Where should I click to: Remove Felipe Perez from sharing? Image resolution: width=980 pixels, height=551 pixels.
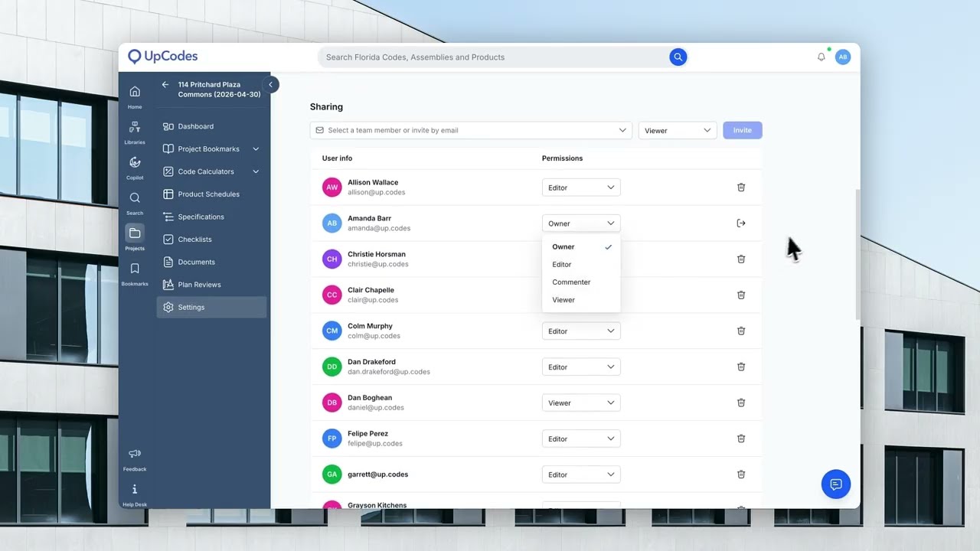741,439
